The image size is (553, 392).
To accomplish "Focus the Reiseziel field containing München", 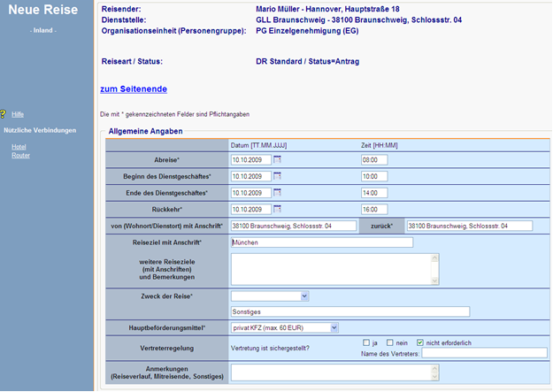I will pos(322,242).
